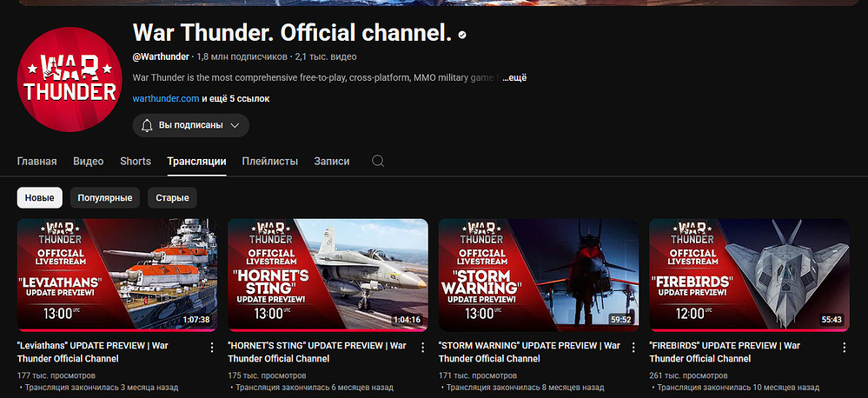Click 'Трансляция закончилась 6 месяцев назад' text
Image resolution: width=868 pixels, height=398 pixels.
pos(315,388)
